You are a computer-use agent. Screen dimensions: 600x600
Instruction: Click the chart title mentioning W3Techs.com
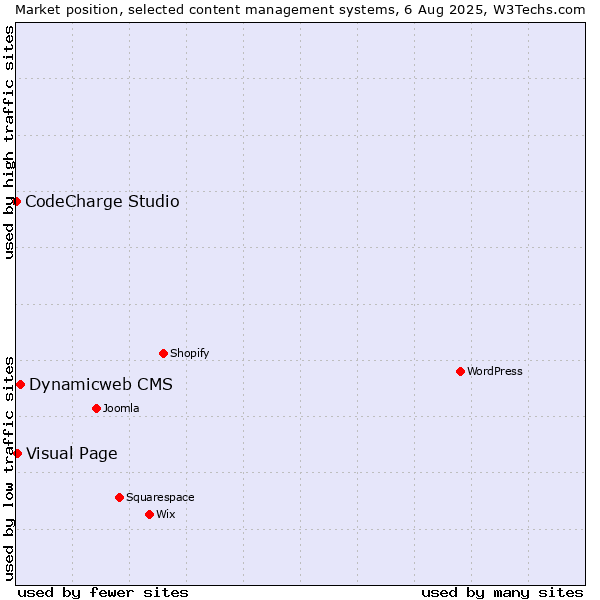tap(300, 10)
